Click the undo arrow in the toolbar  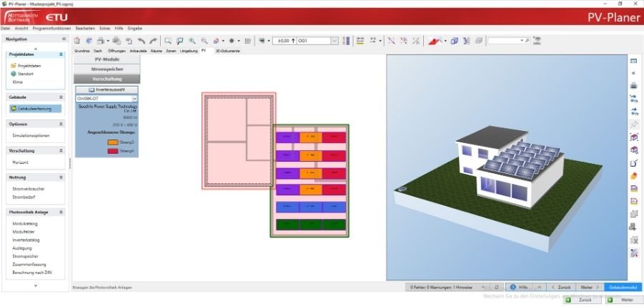tap(141, 41)
